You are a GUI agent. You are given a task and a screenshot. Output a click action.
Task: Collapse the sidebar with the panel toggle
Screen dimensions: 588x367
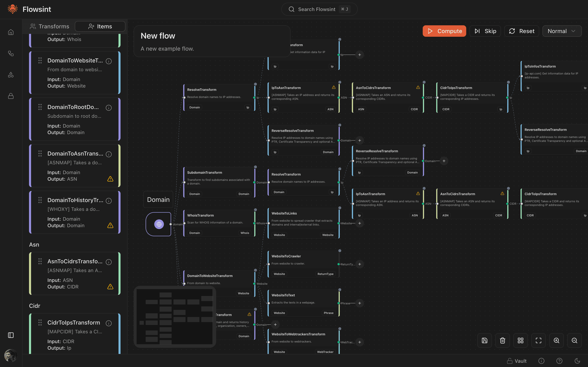coord(11,335)
